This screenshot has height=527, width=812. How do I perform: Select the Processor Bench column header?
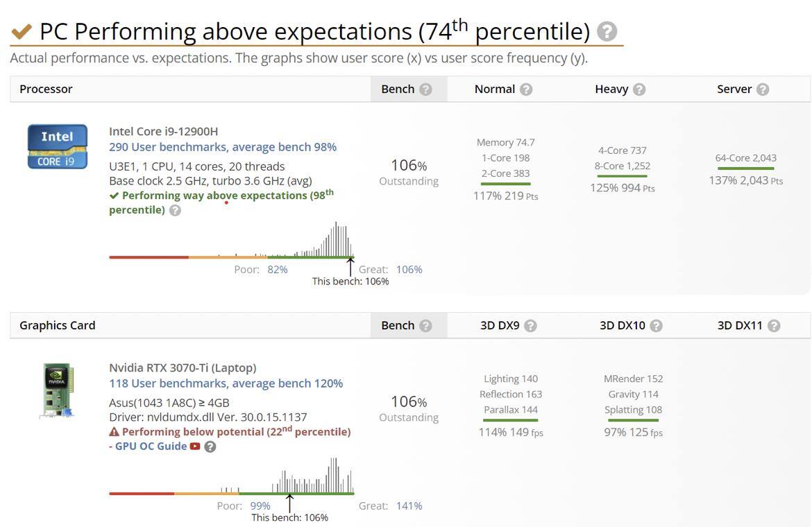tap(398, 89)
